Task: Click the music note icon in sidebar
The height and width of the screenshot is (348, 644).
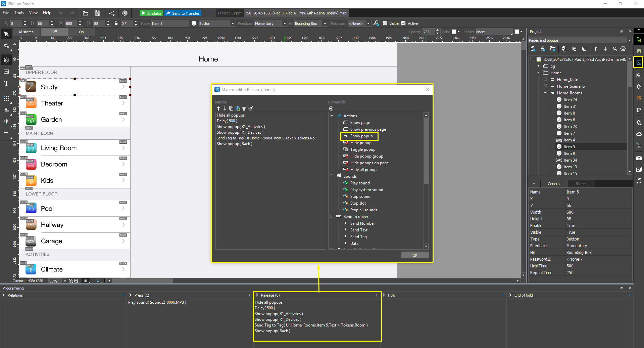Action: 639,181
